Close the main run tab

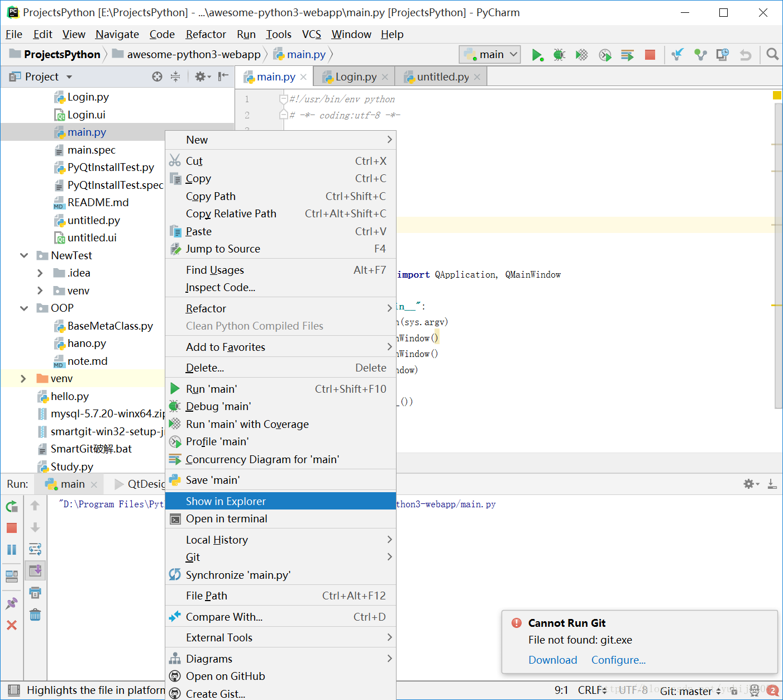94,484
